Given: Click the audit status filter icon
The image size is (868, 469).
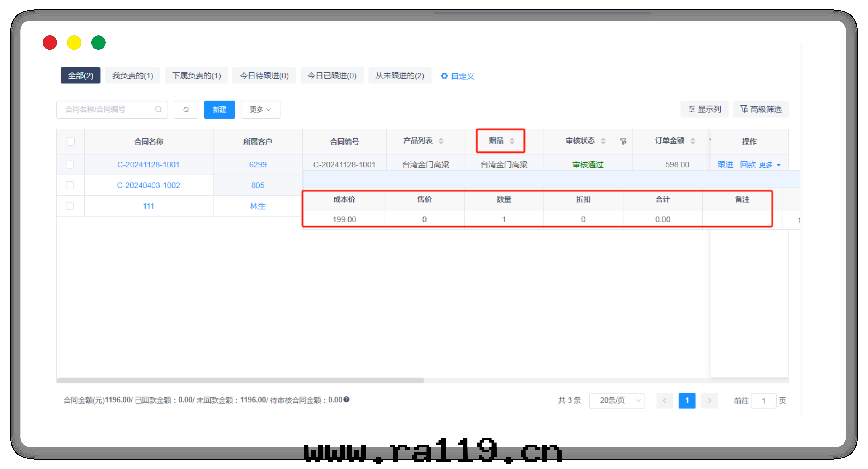Looking at the screenshot, I should 623,141.
